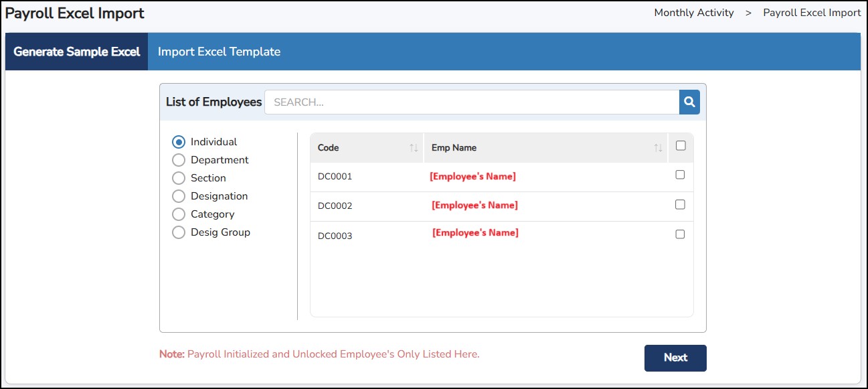Focus the employee SEARCH input field

[472, 102]
